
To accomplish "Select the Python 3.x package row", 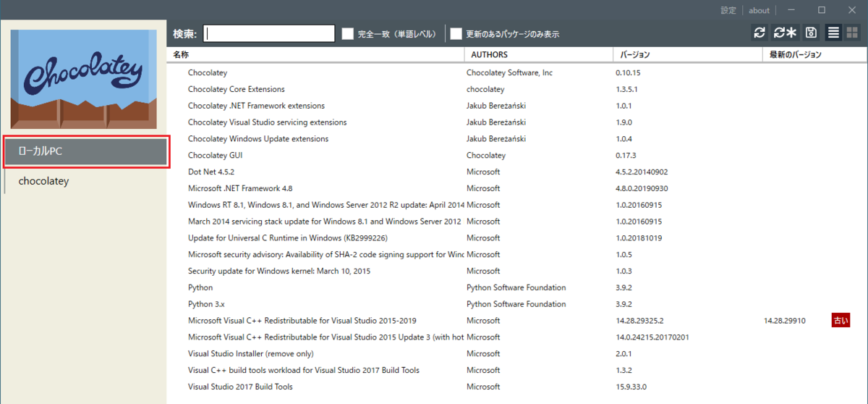I will 517,304.
